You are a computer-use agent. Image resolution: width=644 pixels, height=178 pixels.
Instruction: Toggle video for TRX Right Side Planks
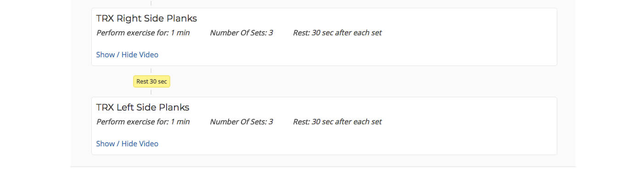(127, 55)
